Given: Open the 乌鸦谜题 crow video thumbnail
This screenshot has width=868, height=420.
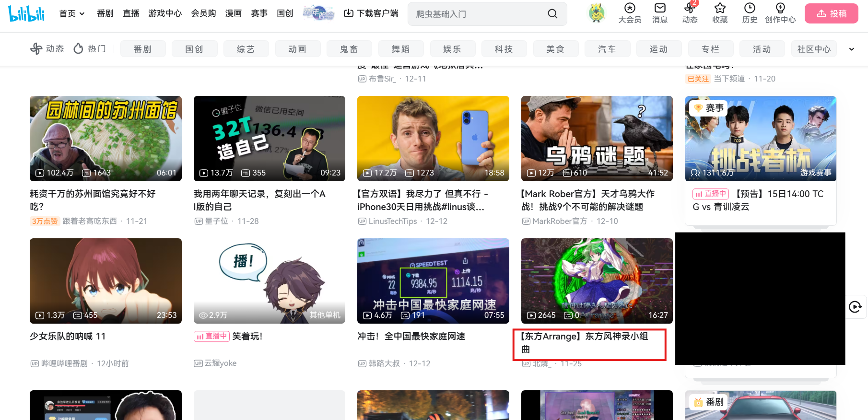Looking at the screenshot, I should [597, 139].
